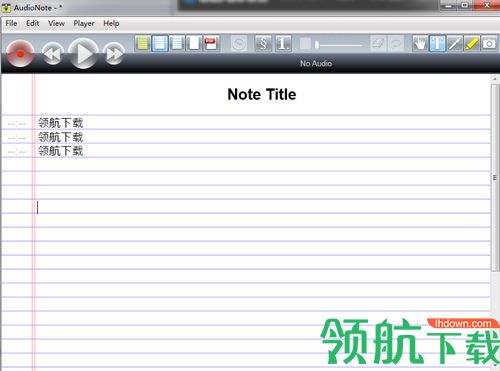Click the fast-forward button
Viewport: 500px width, 371px height.
point(114,54)
